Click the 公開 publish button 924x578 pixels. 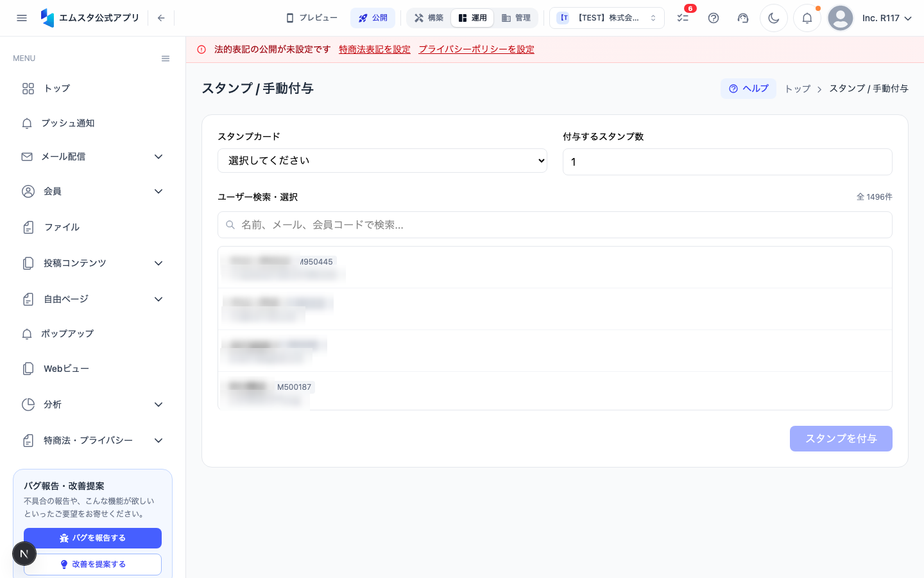tap(373, 18)
